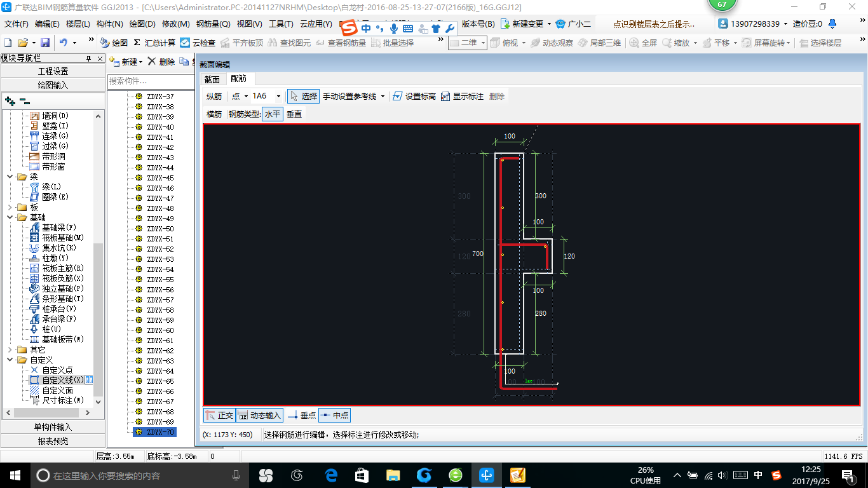868x488 pixels.
Task: Open the 钢筋量(Q) menu
Action: pyautogui.click(x=214, y=24)
